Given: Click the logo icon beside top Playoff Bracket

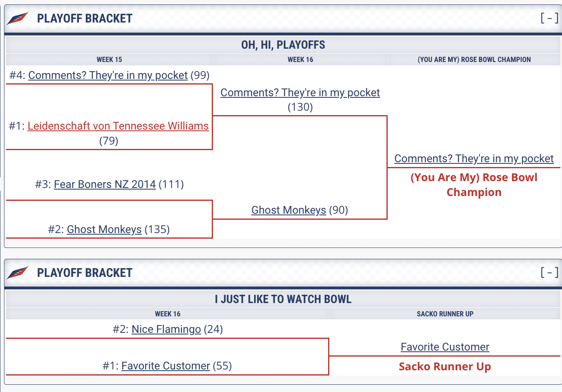Looking at the screenshot, I should (18, 18).
